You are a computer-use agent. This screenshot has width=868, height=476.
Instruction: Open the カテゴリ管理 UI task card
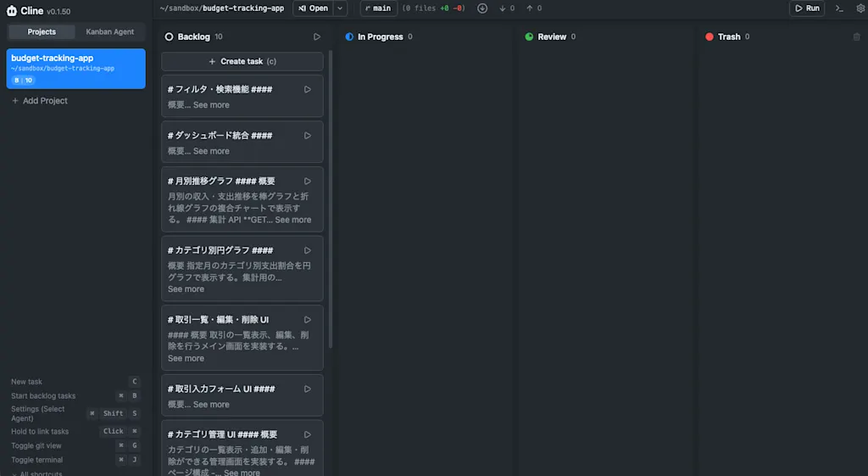(242, 448)
